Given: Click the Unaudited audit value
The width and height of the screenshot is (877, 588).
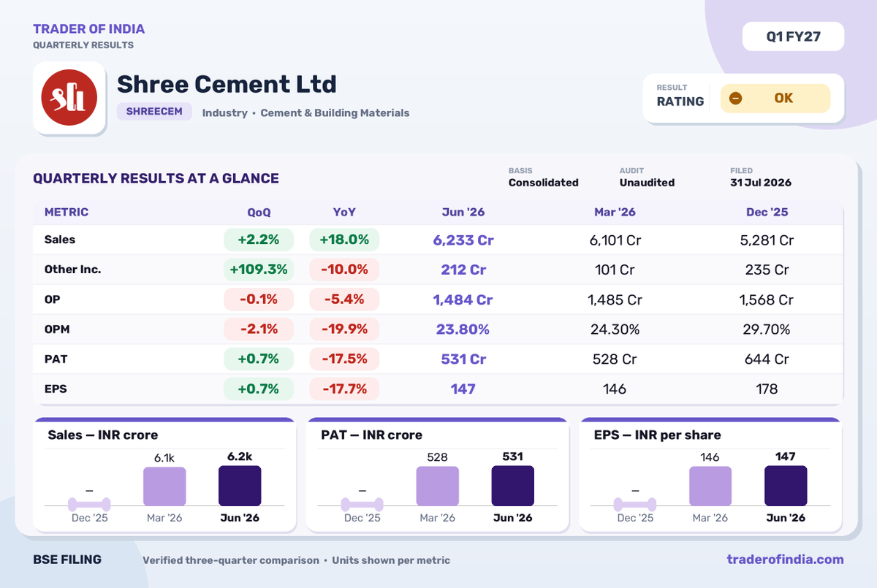Looking at the screenshot, I should [x=647, y=183].
